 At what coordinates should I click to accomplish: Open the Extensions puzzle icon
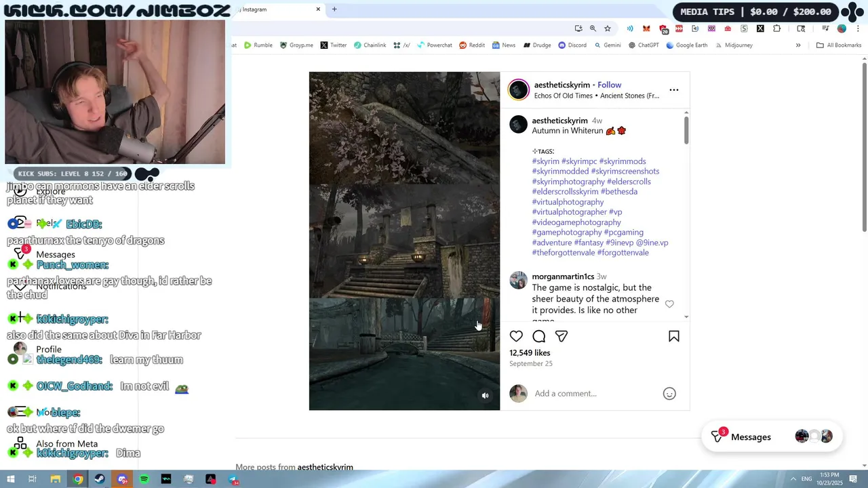[x=776, y=28]
